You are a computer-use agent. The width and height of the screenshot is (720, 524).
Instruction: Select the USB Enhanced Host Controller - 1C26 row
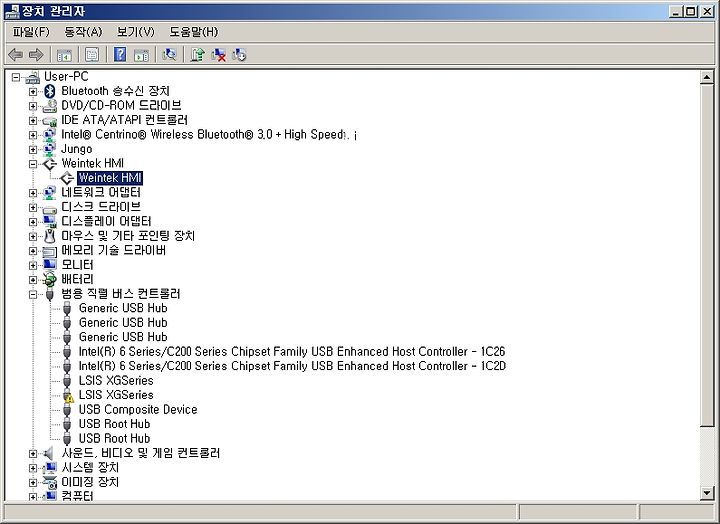tap(292, 352)
